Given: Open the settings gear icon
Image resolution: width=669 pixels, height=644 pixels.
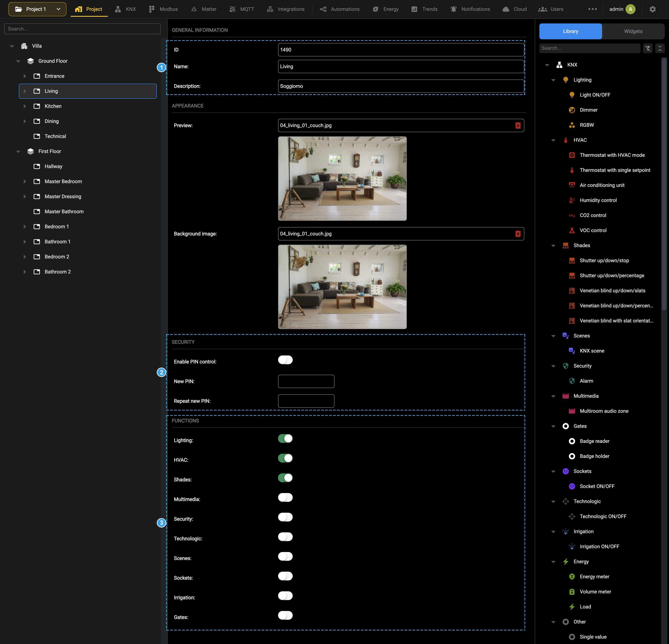Looking at the screenshot, I should (652, 9).
